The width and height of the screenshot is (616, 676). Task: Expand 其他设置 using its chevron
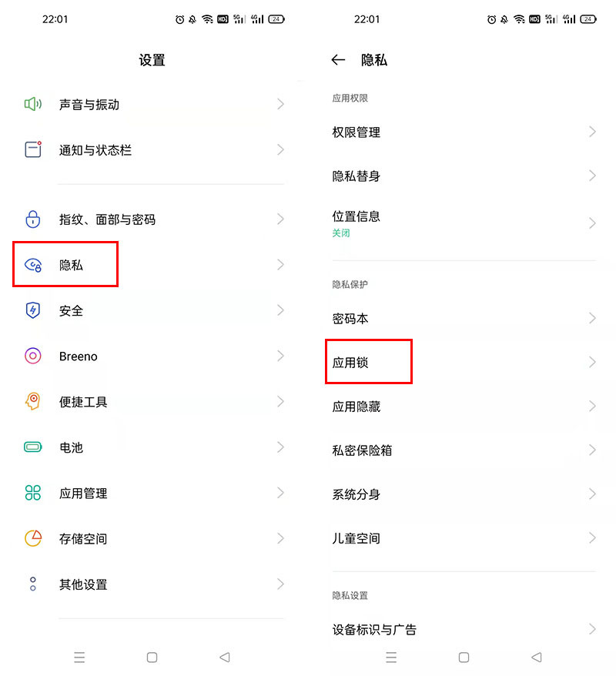(280, 584)
